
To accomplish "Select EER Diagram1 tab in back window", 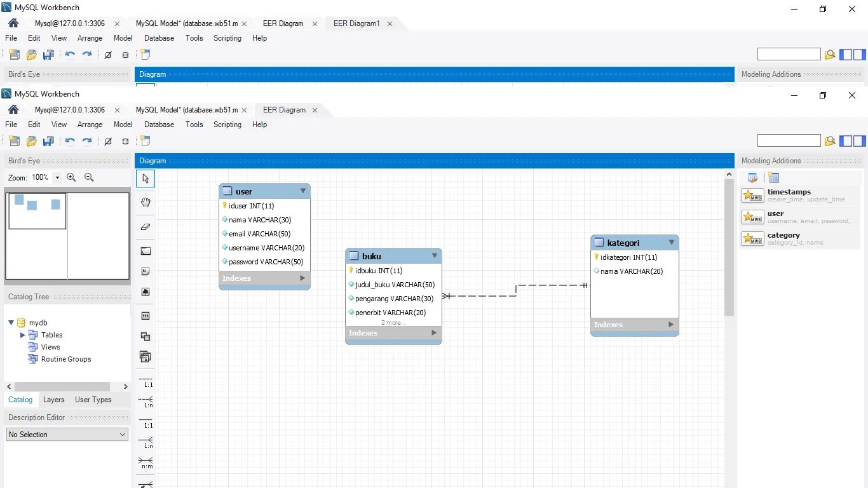I will [356, 24].
